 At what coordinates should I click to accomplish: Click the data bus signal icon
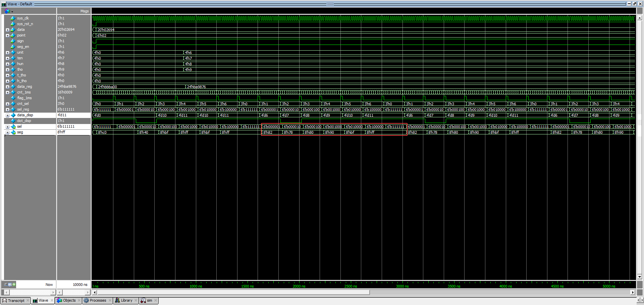point(13,29)
